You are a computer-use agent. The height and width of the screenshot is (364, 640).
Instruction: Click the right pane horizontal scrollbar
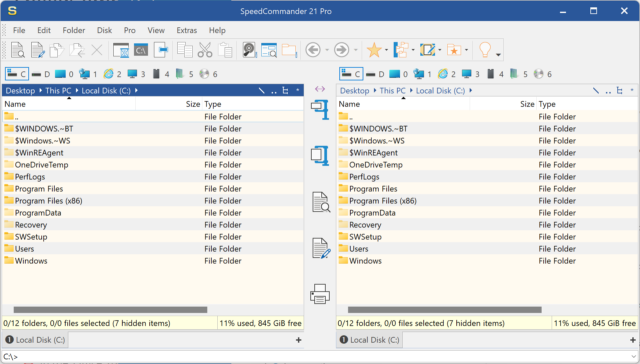pos(444,310)
